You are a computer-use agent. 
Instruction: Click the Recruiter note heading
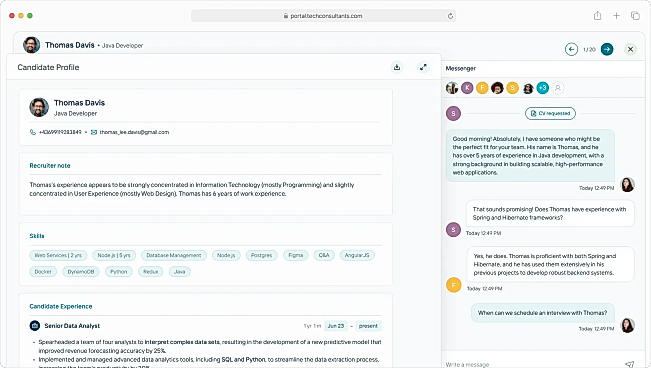coord(50,165)
